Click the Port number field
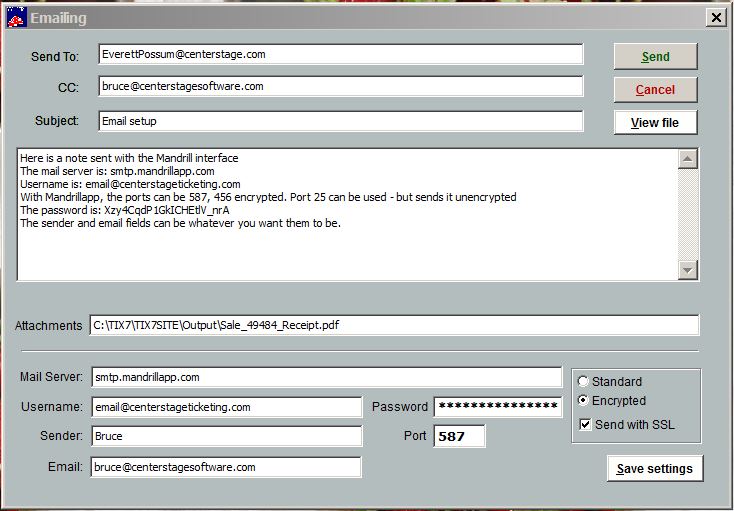734x511 pixels. click(459, 436)
